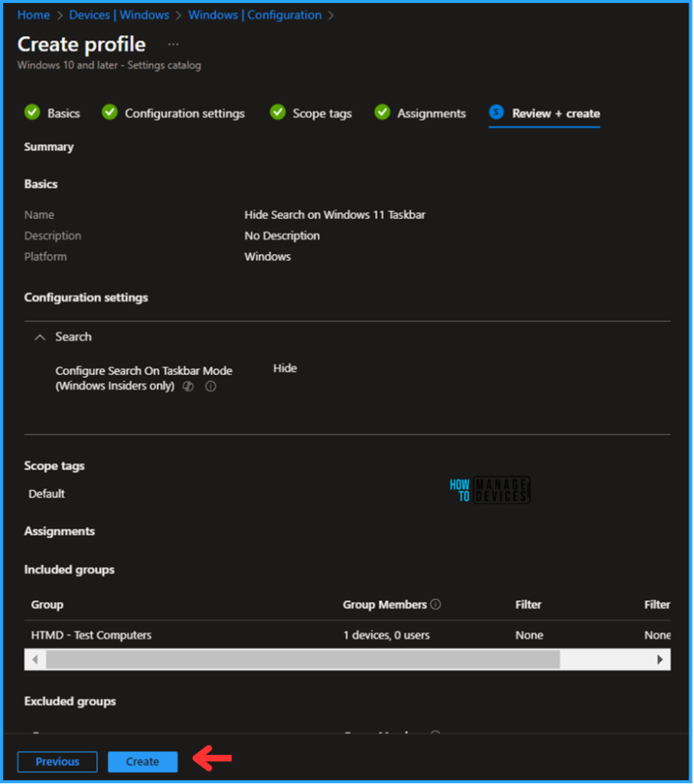Screen dimensions: 694x784
Task: Click the 'No Description' value
Action: 282,236
